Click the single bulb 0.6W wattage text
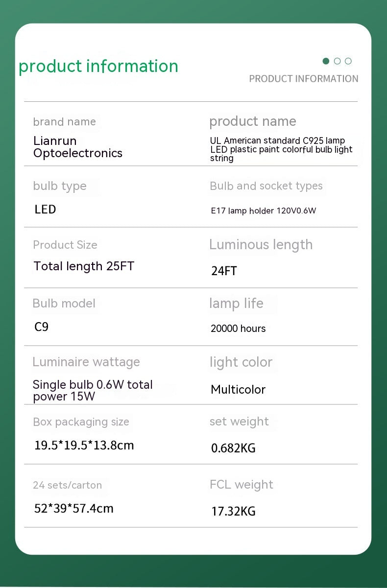The width and height of the screenshot is (387, 588). pyautogui.click(x=93, y=390)
